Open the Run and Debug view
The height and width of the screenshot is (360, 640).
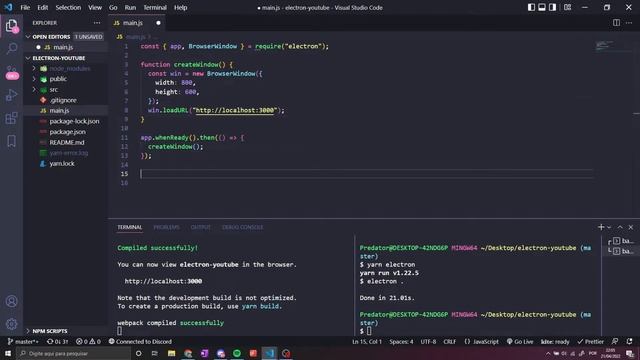[x=11, y=95]
